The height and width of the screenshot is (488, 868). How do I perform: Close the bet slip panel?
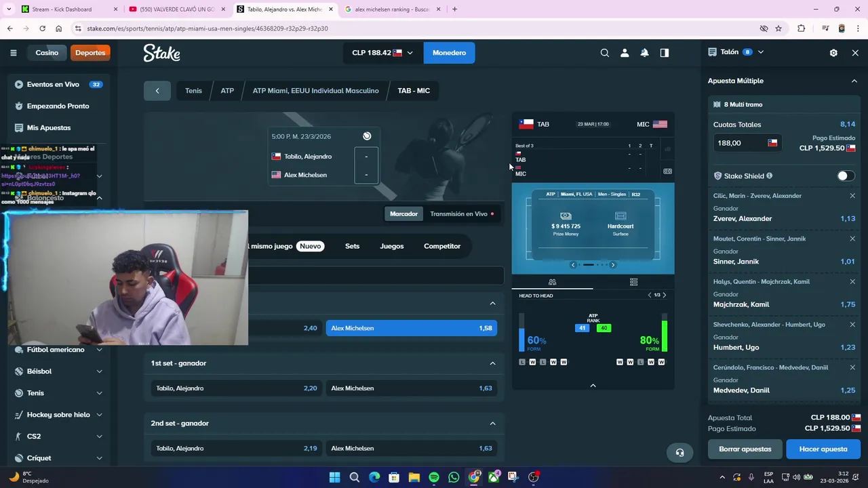pyautogui.click(x=855, y=52)
